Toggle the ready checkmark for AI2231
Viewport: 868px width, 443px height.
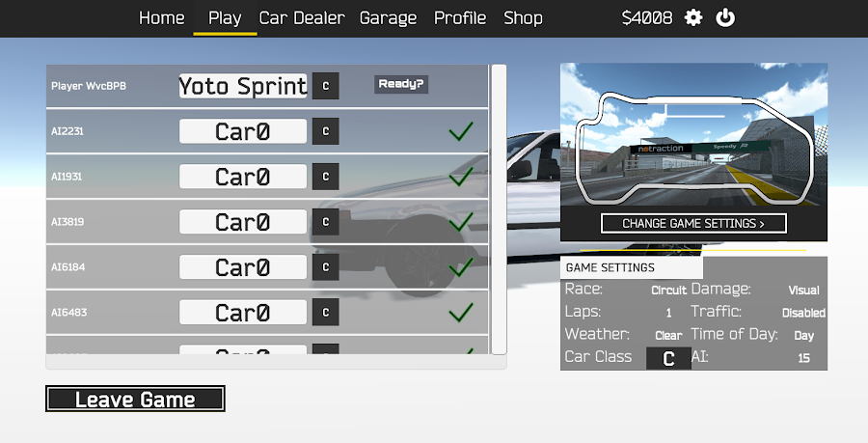pyautogui.click(x=461, y=131)
